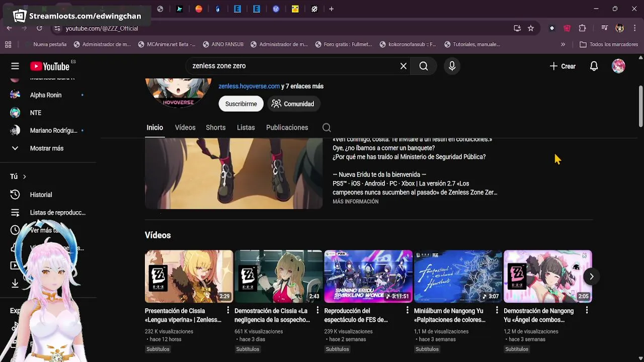This screenshot has height=362, width=644.
Task: Open the YouTube hamburger guide menu
Action: [x=15, y=66]
